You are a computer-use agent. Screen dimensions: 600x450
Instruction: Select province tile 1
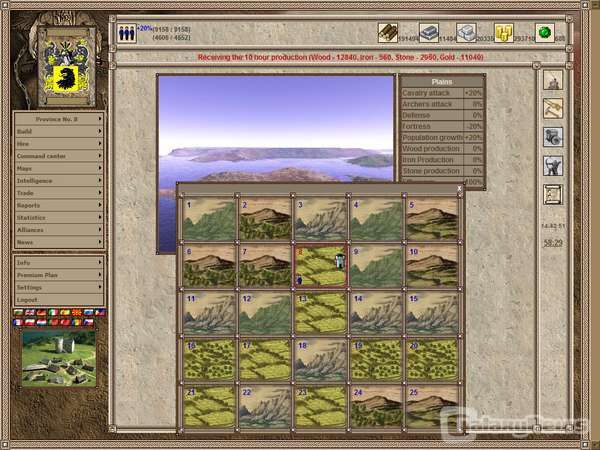pos(209,220)
